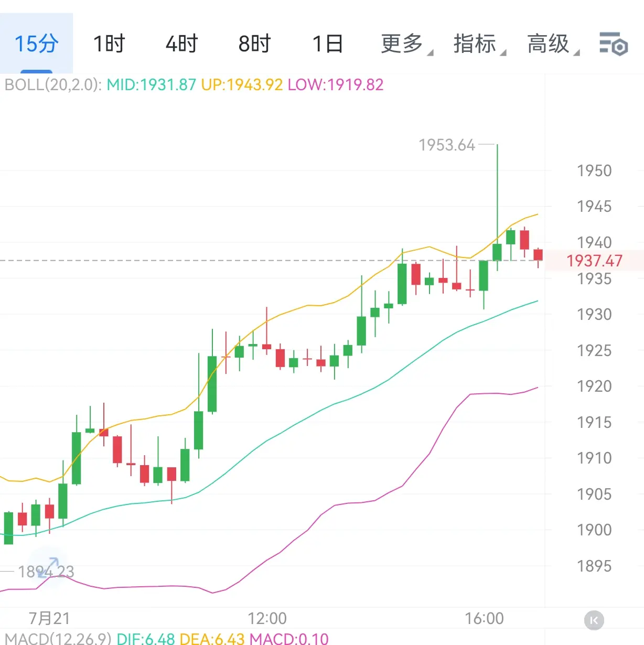Choose the 8时 timeframe
Viewport: 644px width, 645px height.
(254, 44)
